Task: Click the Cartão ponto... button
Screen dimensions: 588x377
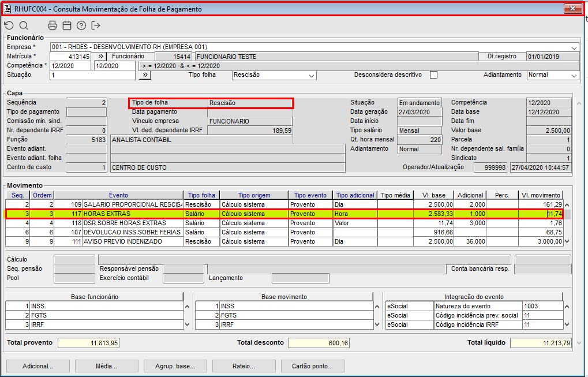Action: 312,366
